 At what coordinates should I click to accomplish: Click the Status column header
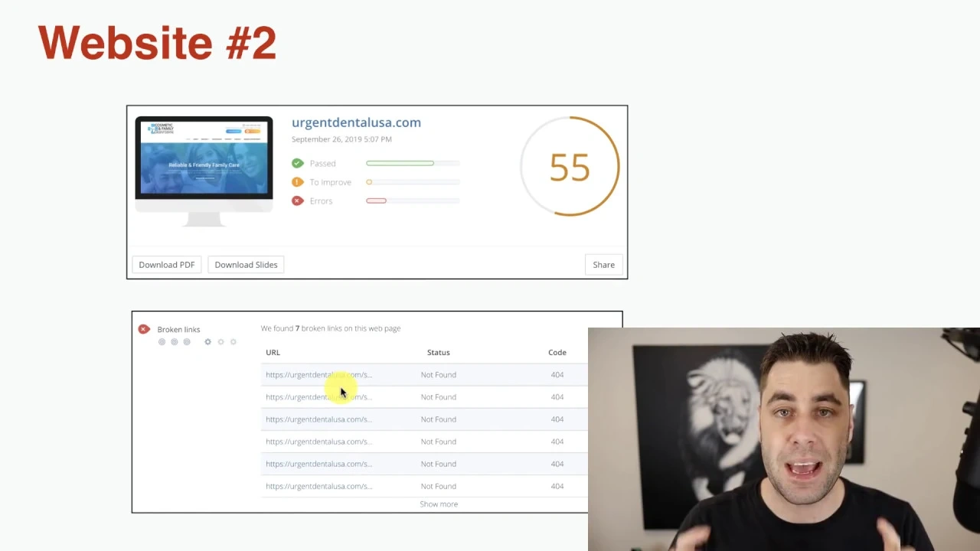click(x=438, y=353)
